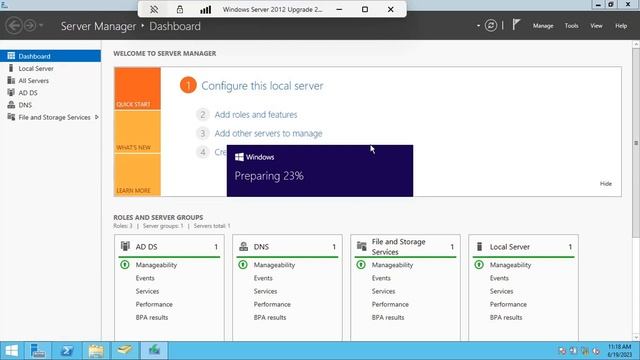Click Add other servers to manage link

[x=268, y=133]
